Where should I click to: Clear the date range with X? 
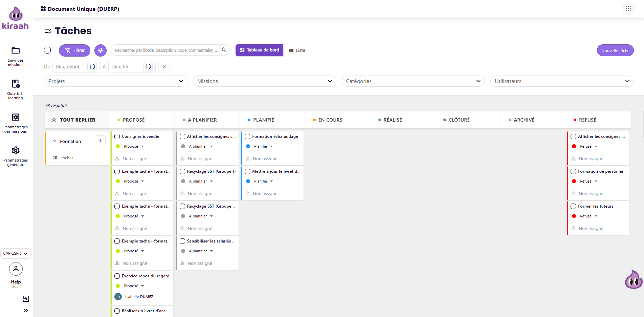pyautogui.click(x=164, y=67)
